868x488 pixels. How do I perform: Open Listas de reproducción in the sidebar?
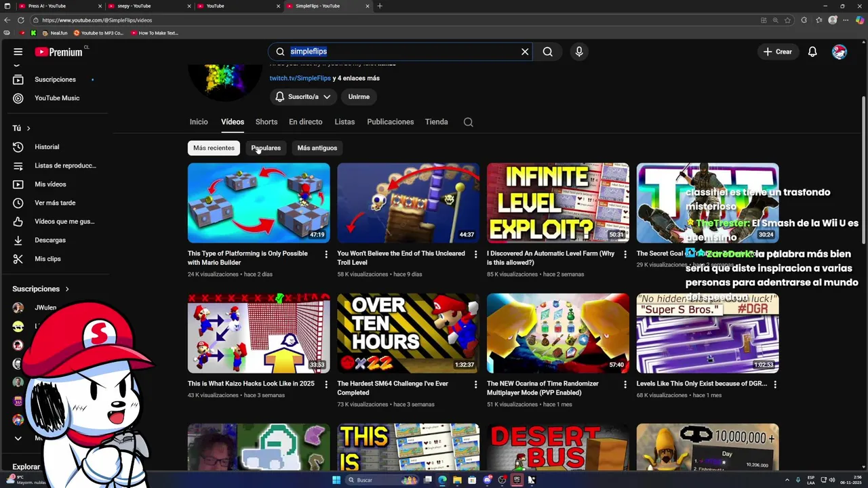tap(55, 165)
